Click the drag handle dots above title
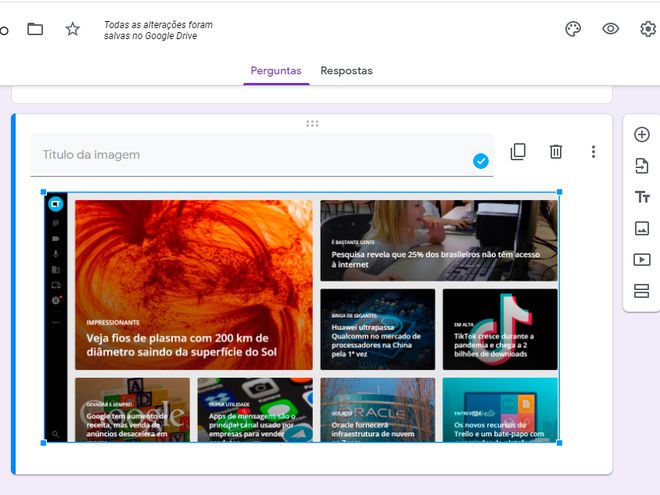Image resolution: width=660 pixels, height=495 pixels. [x=312, y=123]
